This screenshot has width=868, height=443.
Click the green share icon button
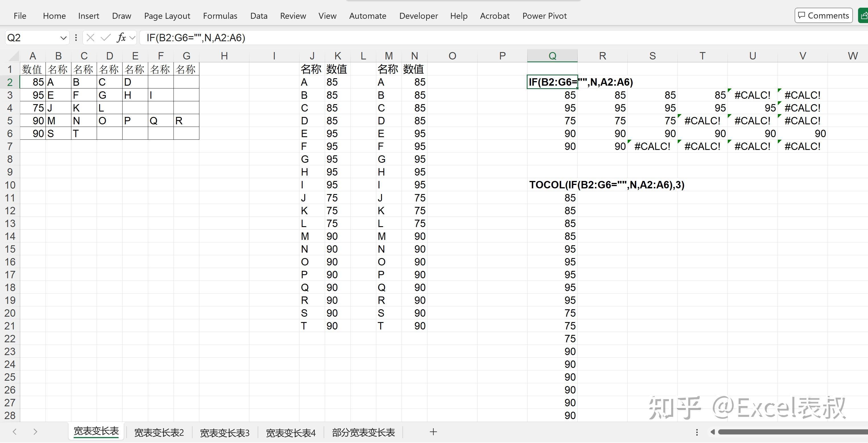[x=864, y=16]
